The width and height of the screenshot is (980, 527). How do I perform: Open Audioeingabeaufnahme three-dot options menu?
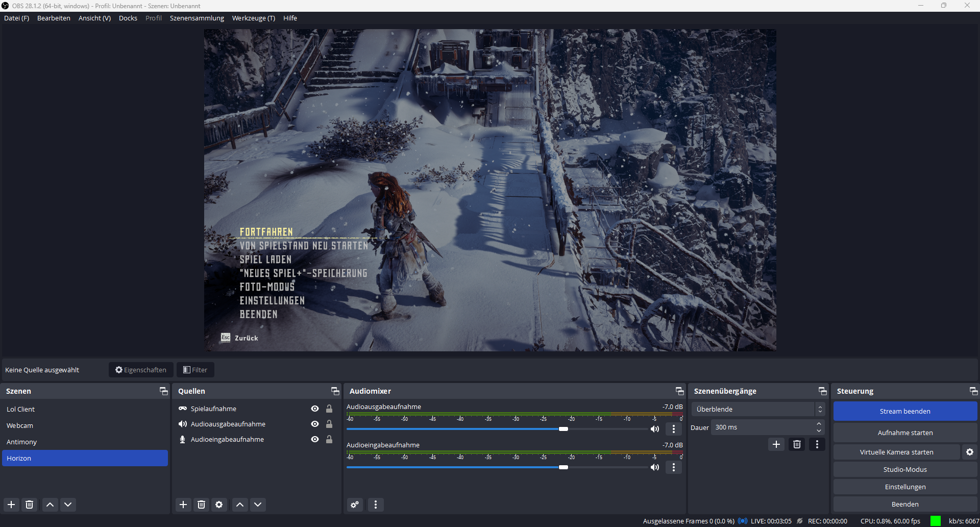[674, 467]
